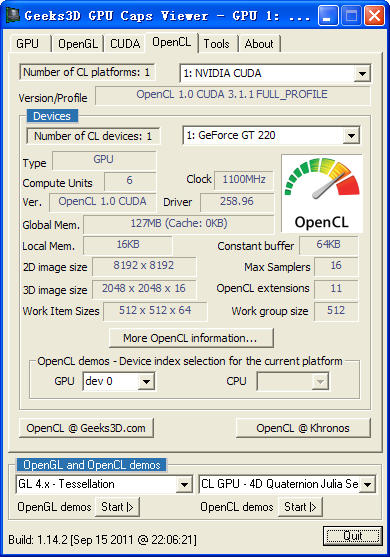Click the Type field showing GPU
The image size is (390, 557).
coord(104,160)
